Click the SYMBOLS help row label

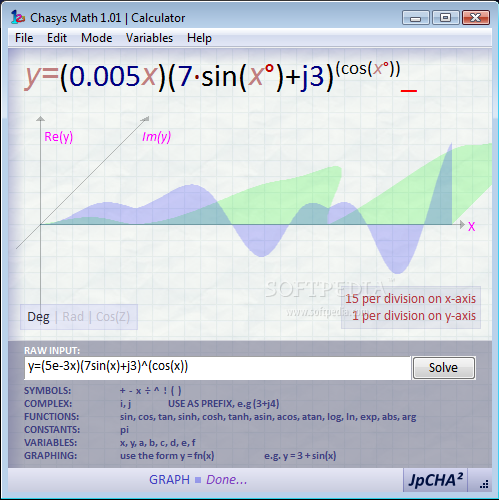point(47,391)
